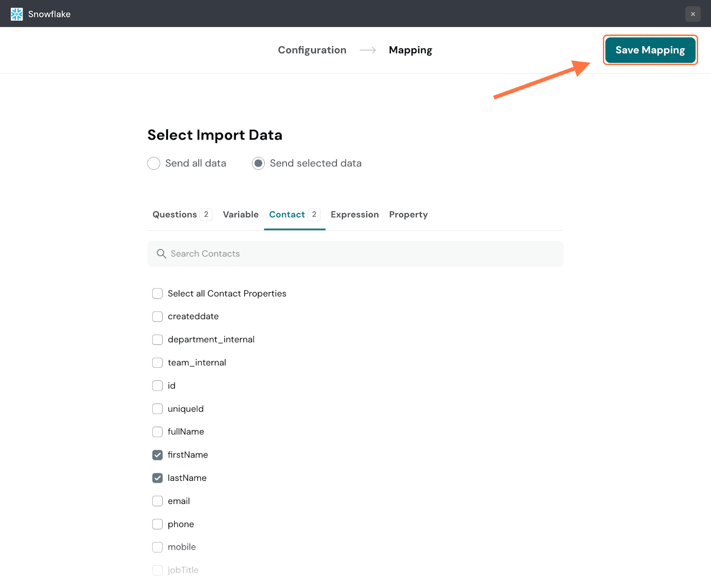
Task: Close the Snowflake dialog
Action: click(x=692, y=14)
